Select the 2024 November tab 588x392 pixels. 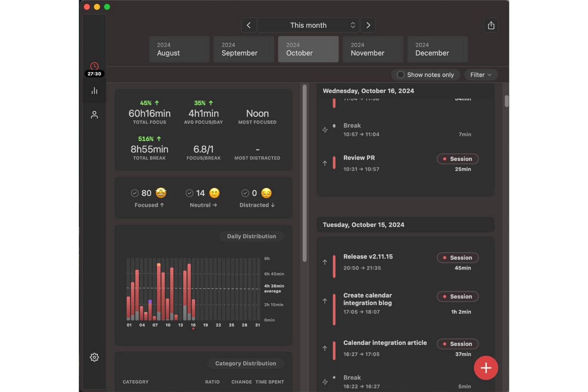tap(373, 49)
